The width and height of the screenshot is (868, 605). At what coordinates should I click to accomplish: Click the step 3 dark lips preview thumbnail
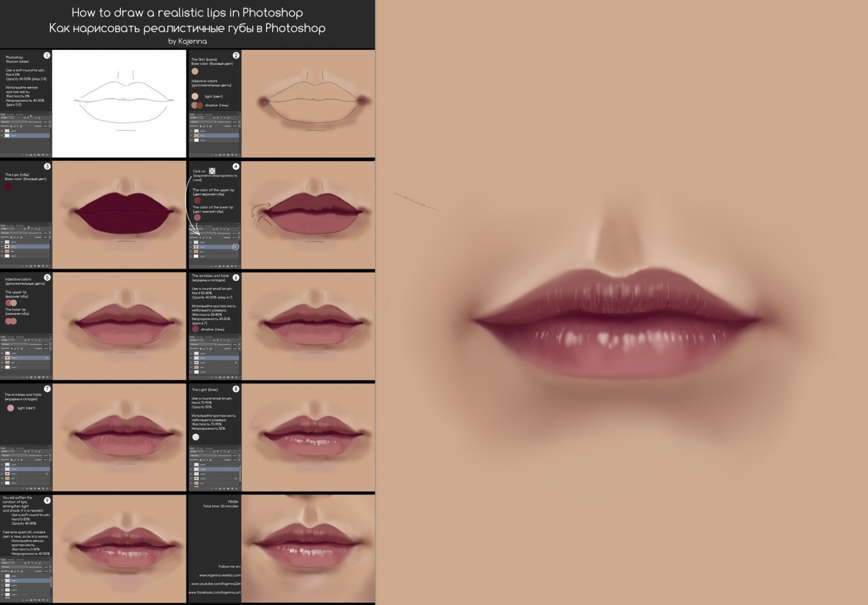tap(119, 215)
